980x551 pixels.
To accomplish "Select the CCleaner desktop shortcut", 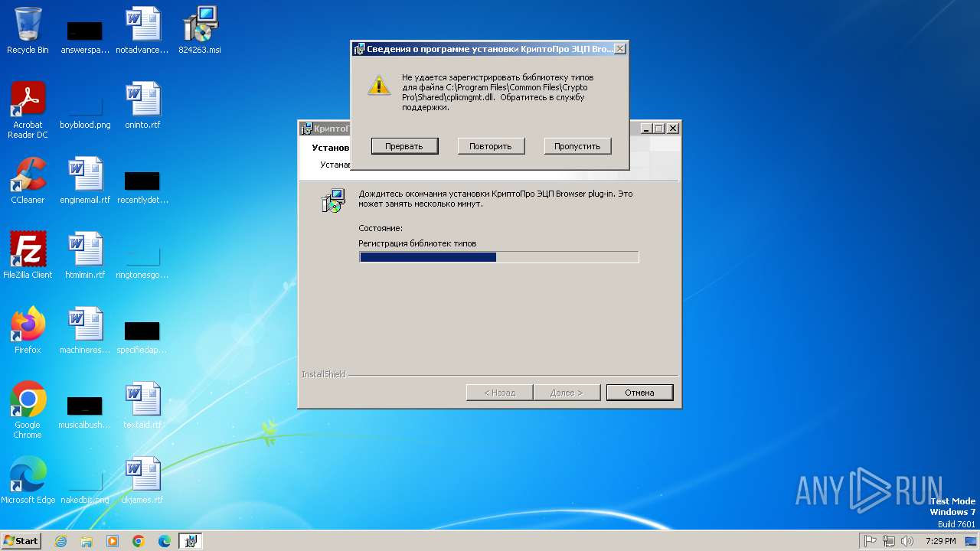I will click(28, 181).
